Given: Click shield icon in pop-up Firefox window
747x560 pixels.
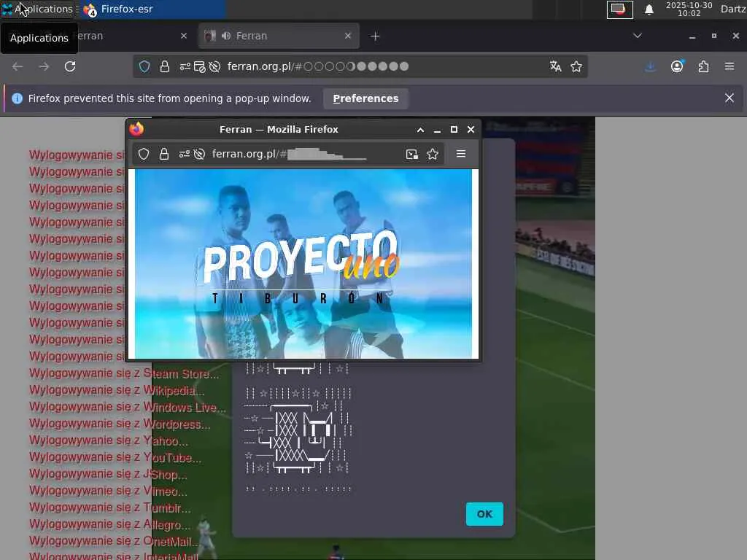Looking at the screenshot, I should click(x=144, y=154).
